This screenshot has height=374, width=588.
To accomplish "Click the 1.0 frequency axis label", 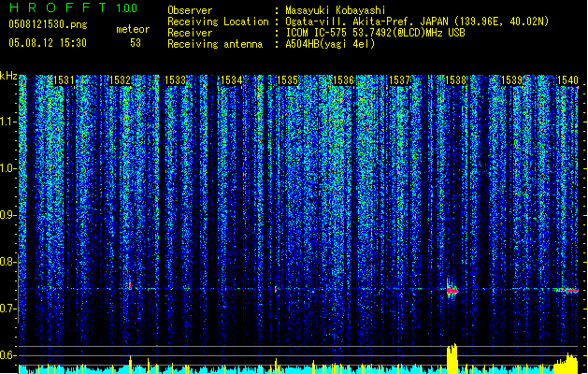I will 8,168.
